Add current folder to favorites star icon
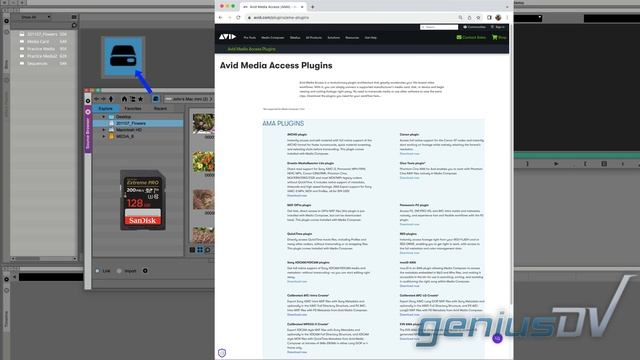The height and width of the screenshot is (360, 640). pos(141,99)
